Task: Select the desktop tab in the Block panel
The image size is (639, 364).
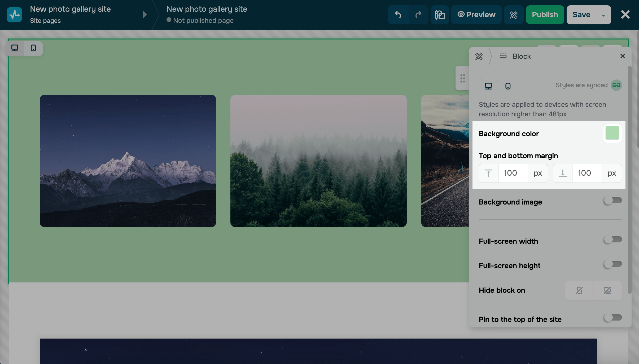Action: [x=488, y=86]
